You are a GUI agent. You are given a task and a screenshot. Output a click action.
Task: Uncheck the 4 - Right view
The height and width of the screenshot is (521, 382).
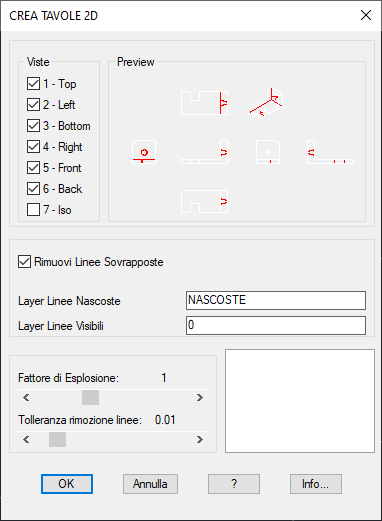point(33,147)
